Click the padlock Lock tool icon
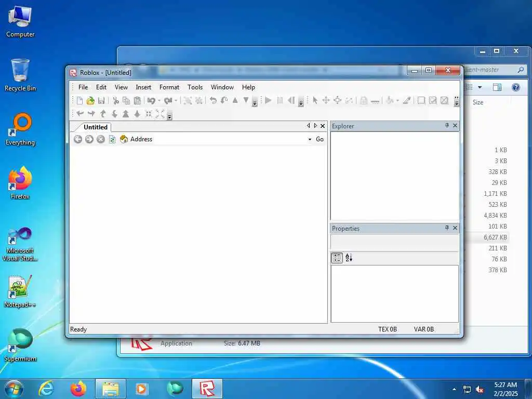532x399 pixels. point(363,100)
